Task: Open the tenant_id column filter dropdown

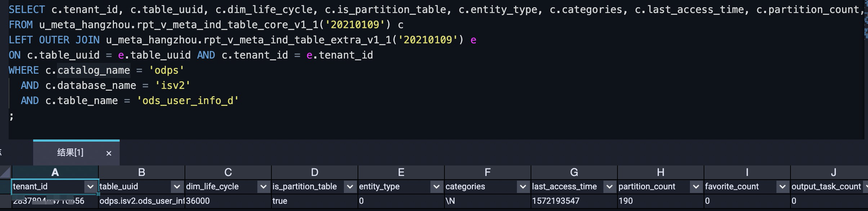Action: tap(90, 186)
